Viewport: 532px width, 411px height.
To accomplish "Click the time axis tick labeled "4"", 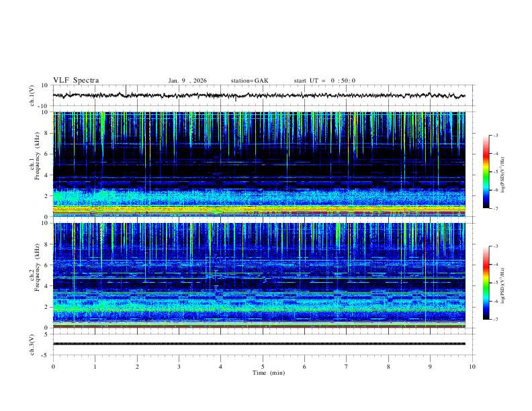I will (x=220, y=367).
